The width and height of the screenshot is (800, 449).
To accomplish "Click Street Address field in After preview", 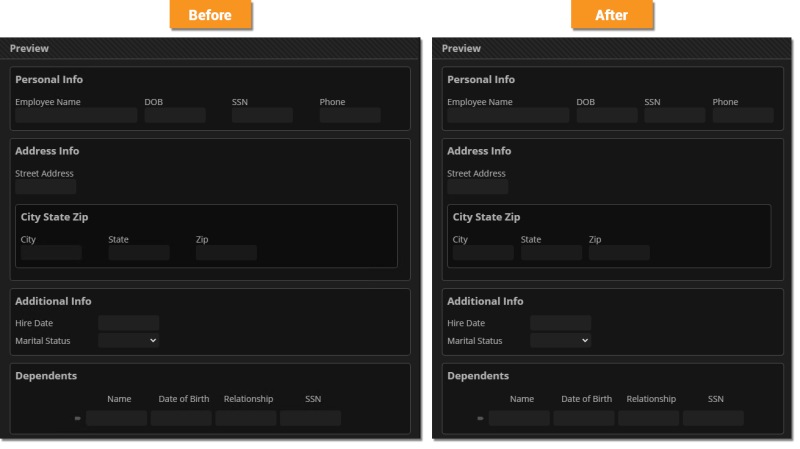I will coord(478,187).
